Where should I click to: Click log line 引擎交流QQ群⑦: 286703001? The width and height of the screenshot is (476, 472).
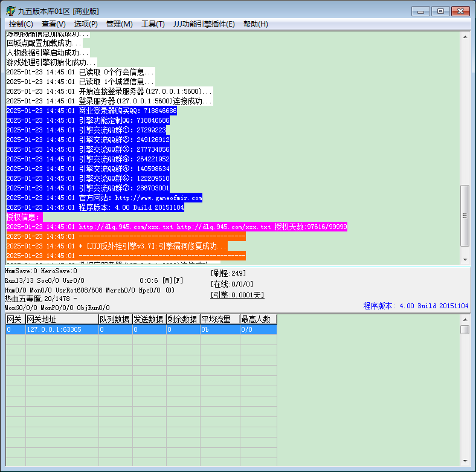click(88, 188)
